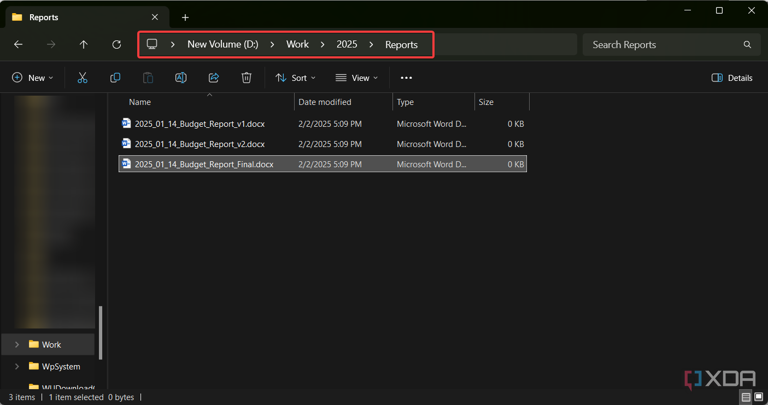Click the 2025 breadcrumb in address bar
Image resolution: width=768 pixels, height=405 pixels.
[346, 45]
